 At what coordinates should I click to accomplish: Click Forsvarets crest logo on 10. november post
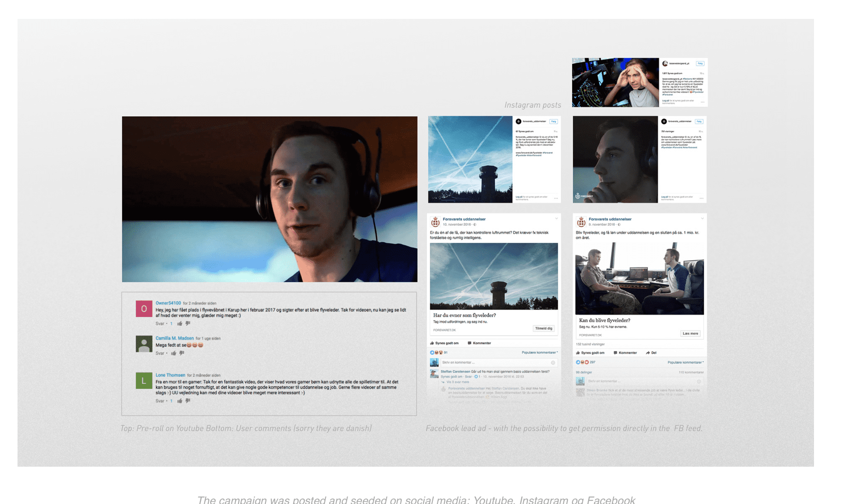point(435,222)
